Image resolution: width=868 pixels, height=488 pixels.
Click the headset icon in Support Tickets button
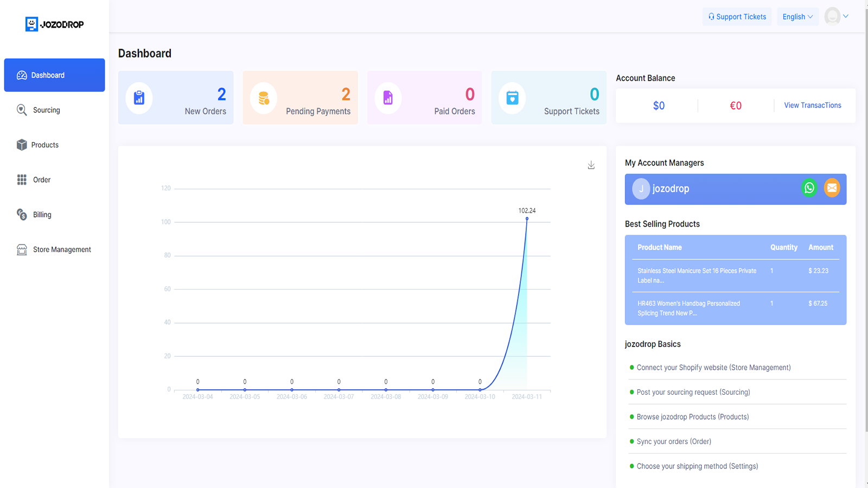click(x=711, y=17)
